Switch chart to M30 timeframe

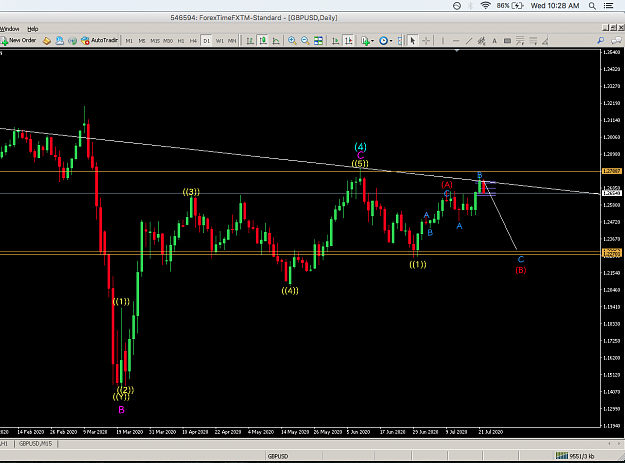pyautogui.click(x=168, y=41)
